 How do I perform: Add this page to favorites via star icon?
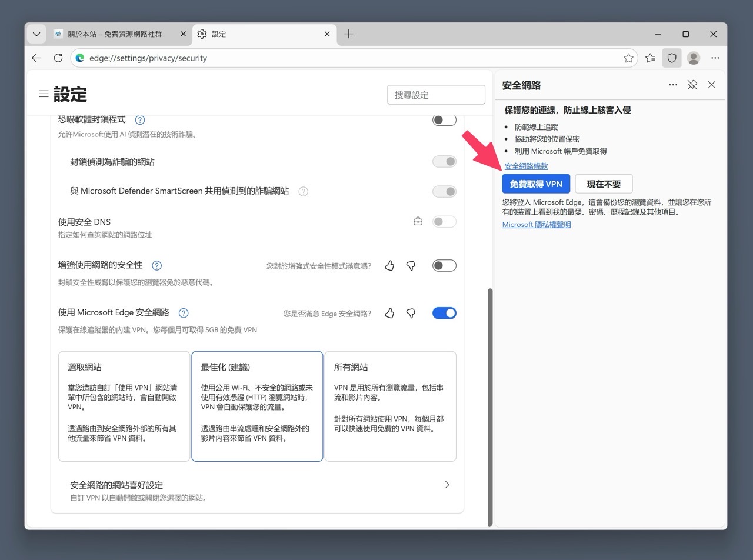(x=628, y=58)
